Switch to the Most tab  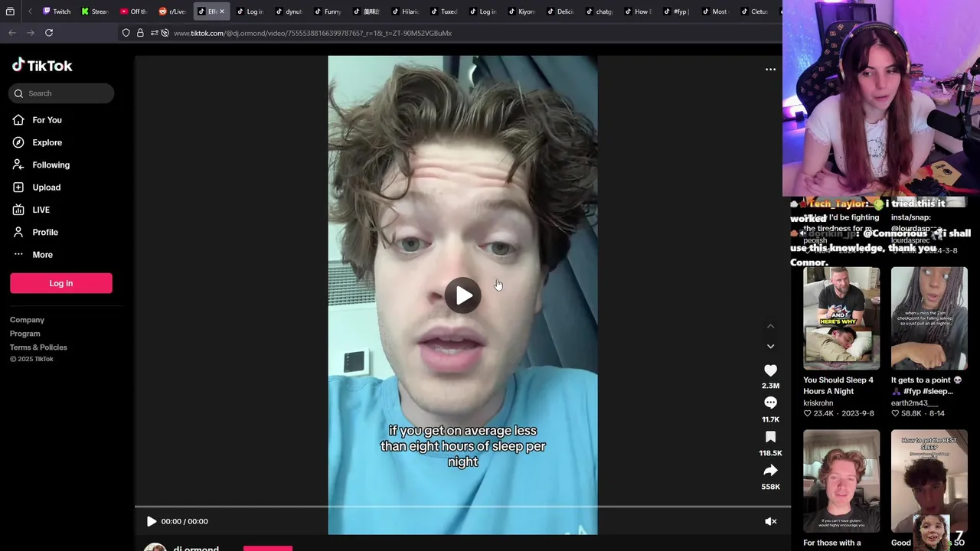[714, 11]
